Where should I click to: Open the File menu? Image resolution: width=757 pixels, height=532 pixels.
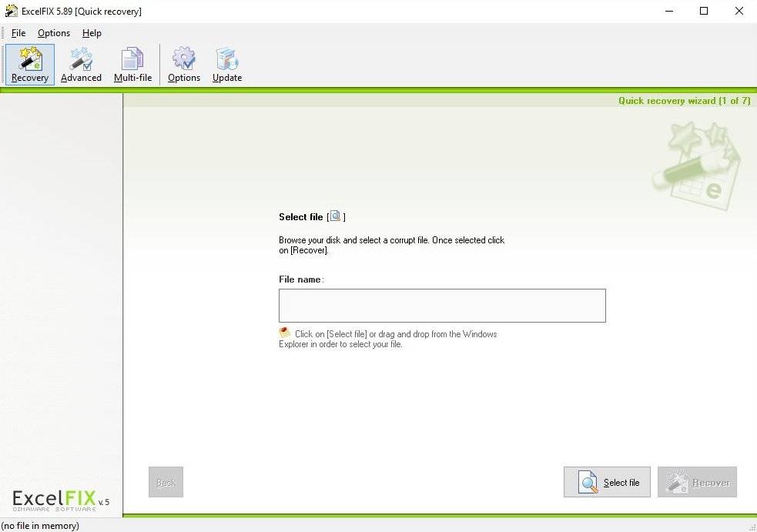point(18,33)
